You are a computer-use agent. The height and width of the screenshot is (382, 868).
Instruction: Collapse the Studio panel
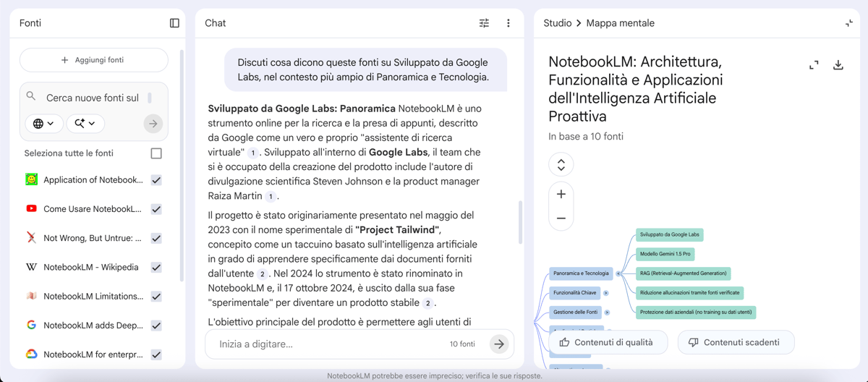coord(849,23)
